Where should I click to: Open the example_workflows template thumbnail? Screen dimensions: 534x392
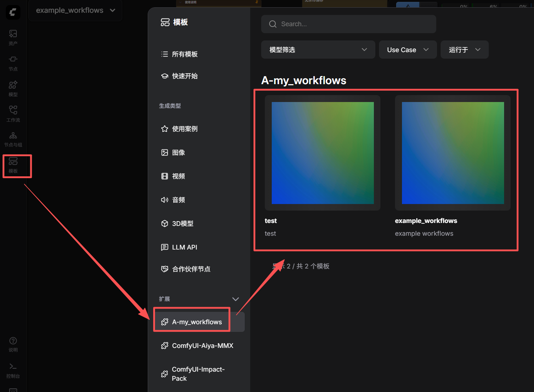tap(453, 153)
